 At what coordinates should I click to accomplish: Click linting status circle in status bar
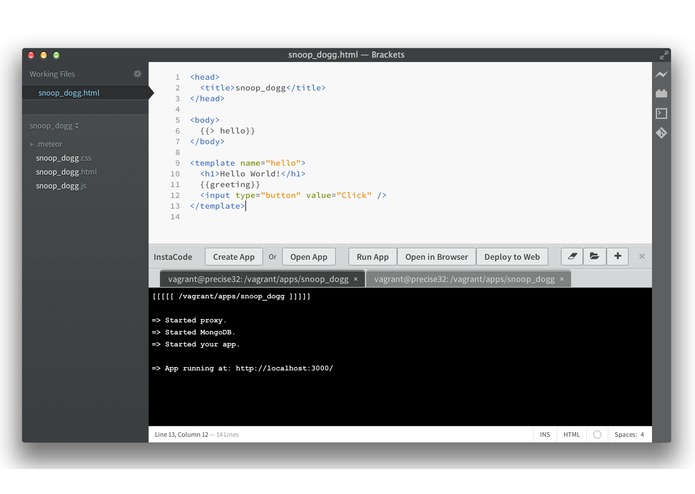pos(597,435)
